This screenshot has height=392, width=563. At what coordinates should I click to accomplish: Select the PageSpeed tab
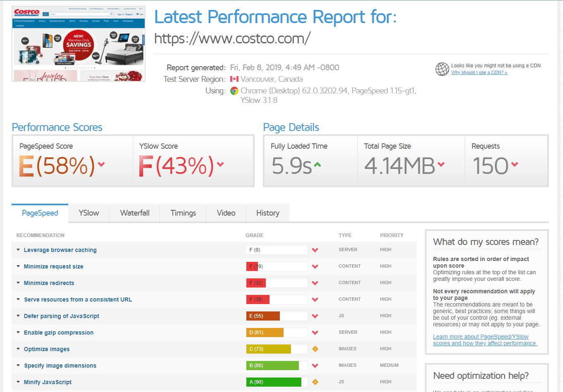[x=40, y=213]
